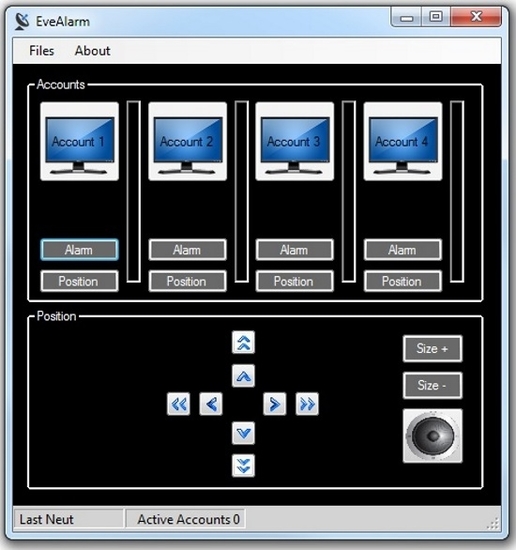The height and width of the screenshot is (550, 516).
Task: Click the Alarm button under Account 1
Action: point(79,250)
